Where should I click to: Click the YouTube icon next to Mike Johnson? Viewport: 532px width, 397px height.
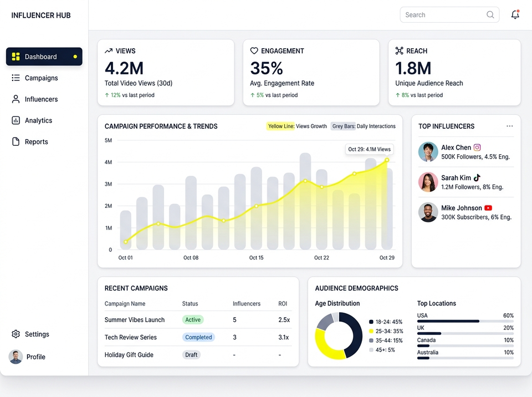488,208
